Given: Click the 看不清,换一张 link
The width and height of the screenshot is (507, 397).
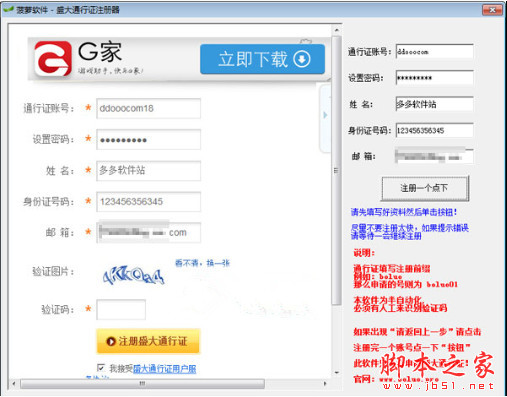Looking at the screenshot, I should 202,263.
